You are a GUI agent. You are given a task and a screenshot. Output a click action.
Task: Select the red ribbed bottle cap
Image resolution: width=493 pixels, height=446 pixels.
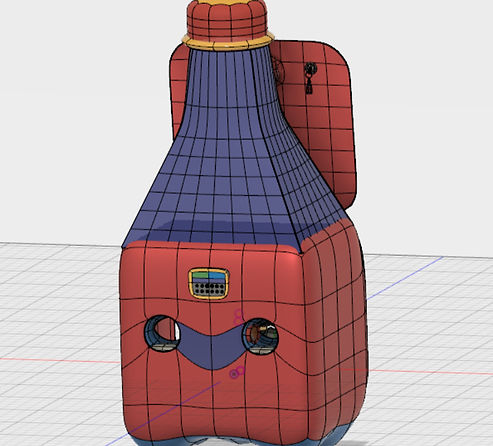click(x=228, y=22)
